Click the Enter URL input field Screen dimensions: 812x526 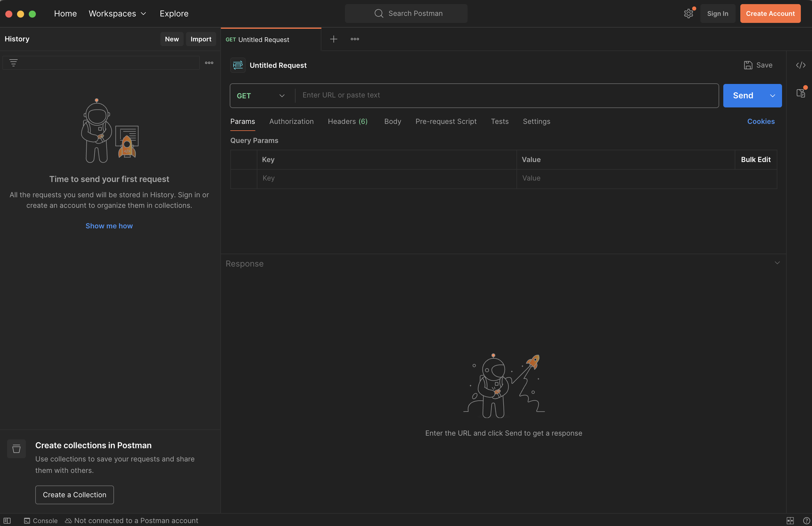coord(507,95)
